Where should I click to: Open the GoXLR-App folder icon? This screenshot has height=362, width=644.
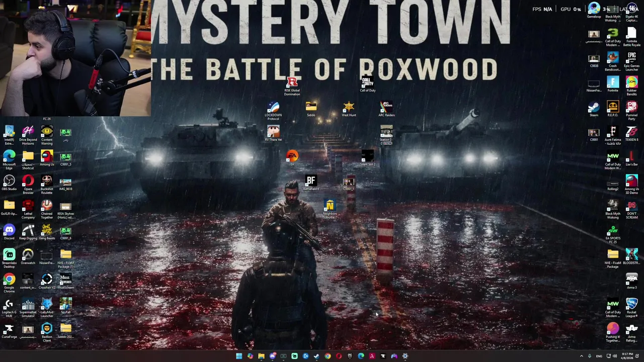point(9,208)
